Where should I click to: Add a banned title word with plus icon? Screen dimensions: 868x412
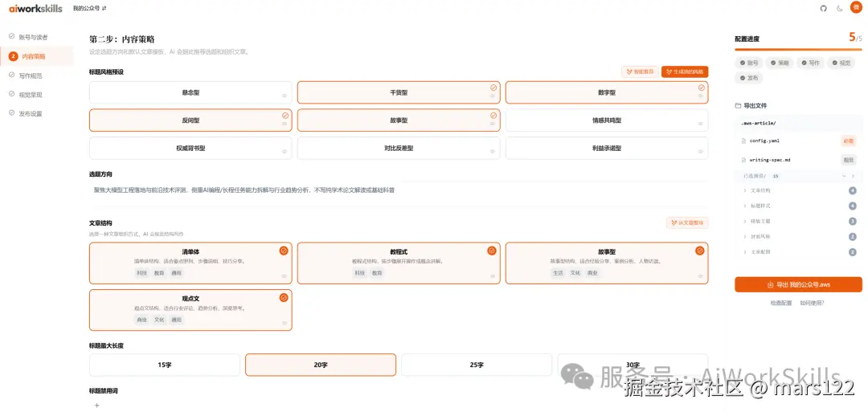coord(97,405)
